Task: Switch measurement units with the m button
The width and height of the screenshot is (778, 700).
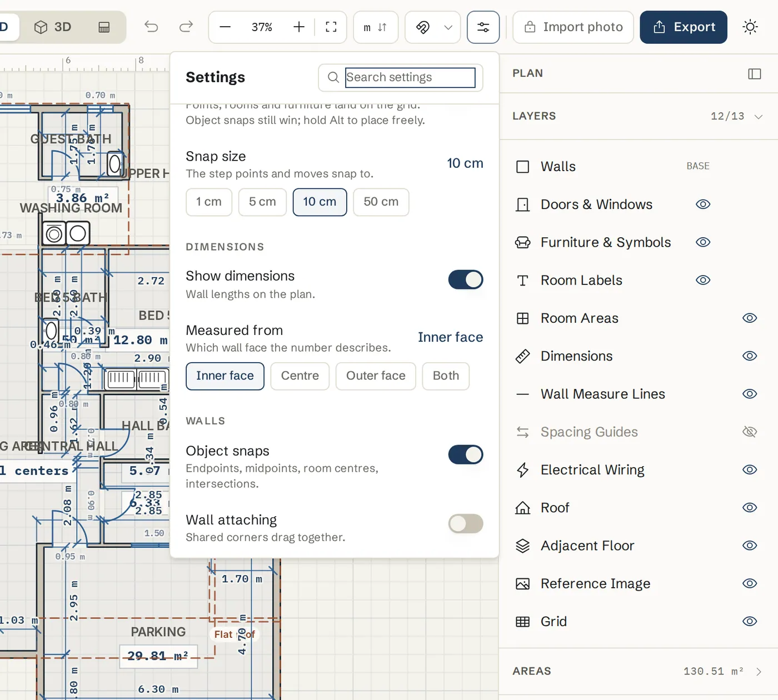Action: point(376,27)
